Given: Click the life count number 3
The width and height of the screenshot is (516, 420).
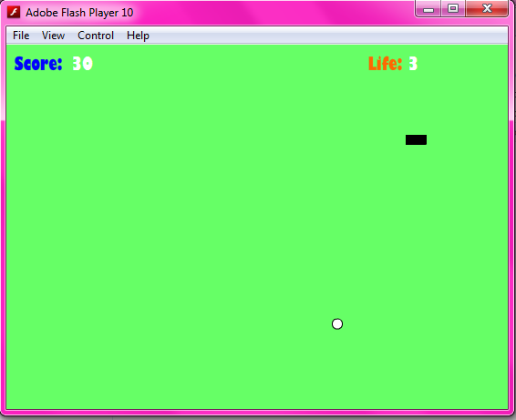Looking at the screenshot, I should click(x=413, y=64).
